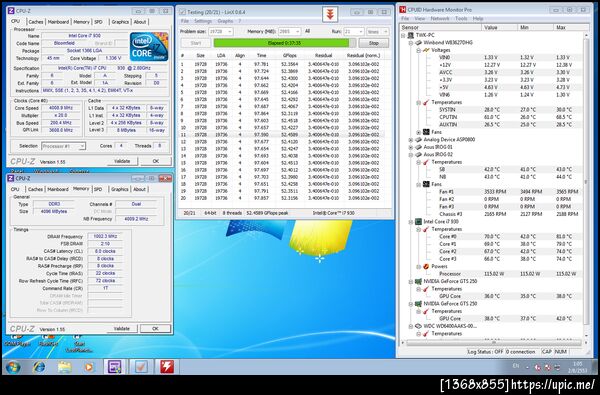Open the Graphs menu in LinX
Viewport: 600px width, 395px height.
click(225, 21)
